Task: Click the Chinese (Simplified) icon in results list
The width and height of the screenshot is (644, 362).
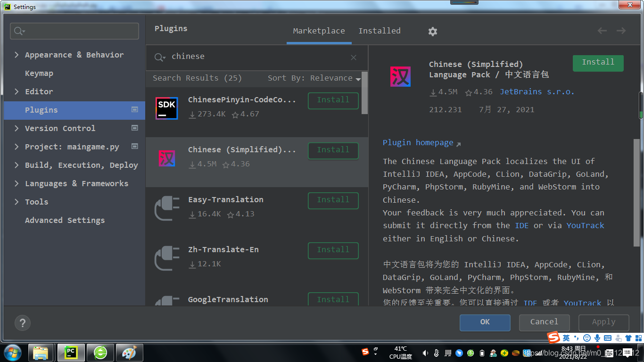Action: [166, 158]
